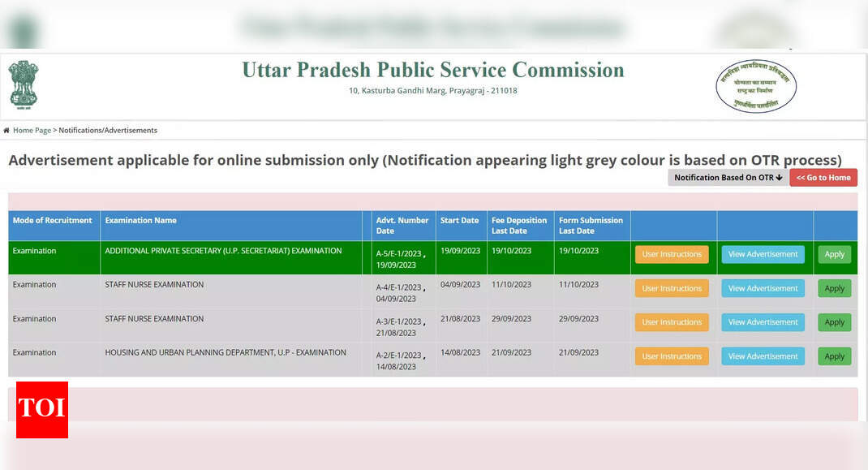Open User Instructions for Additional Private Secretary exam
This screenshot has height=470, width=868.
coord(671,254)
